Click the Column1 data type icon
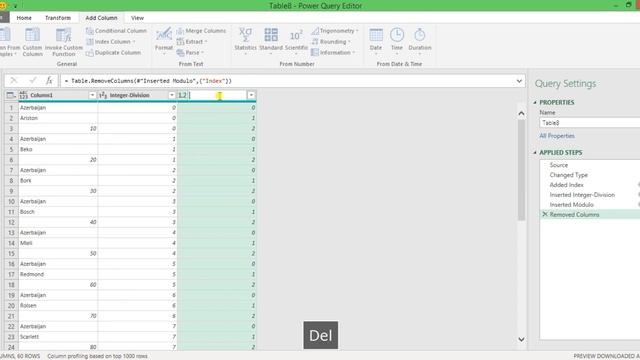This screenshot has width=640, height=360. (x=24, y=95)
